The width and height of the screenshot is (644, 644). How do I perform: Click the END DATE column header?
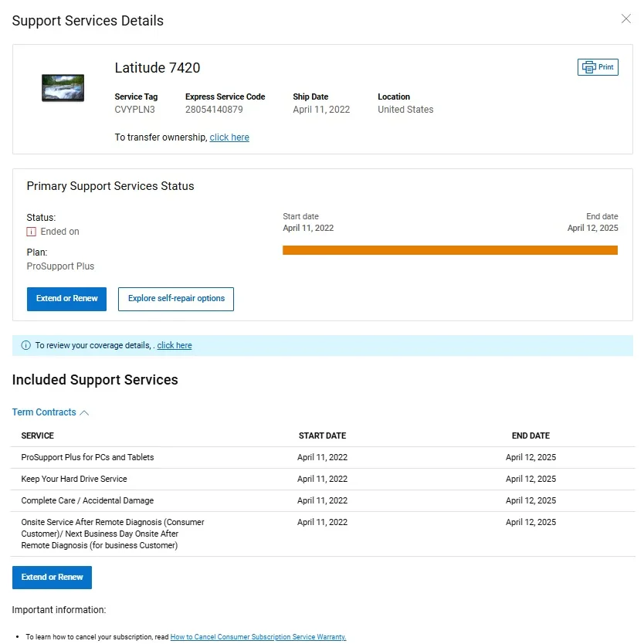(530, 436)
